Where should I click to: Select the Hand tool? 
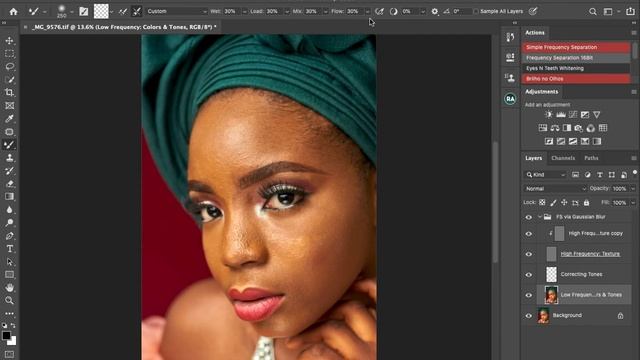click(x=9, y=288)
